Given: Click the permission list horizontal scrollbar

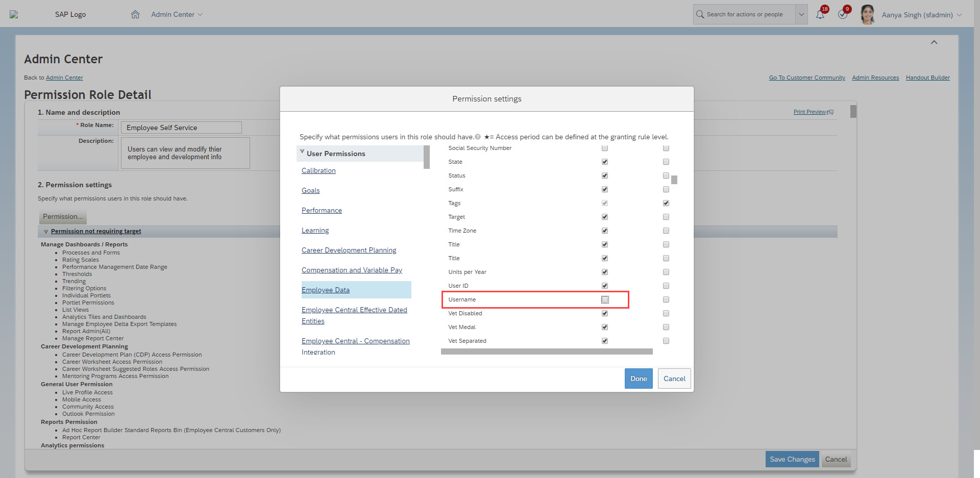Looking at the screenshot, I should coord(547,351).
